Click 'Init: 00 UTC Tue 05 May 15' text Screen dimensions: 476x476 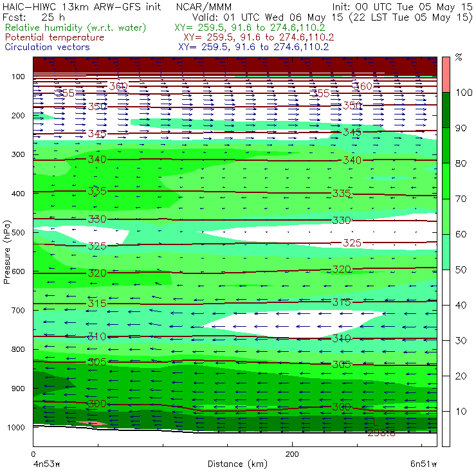(x=402, y=6)
